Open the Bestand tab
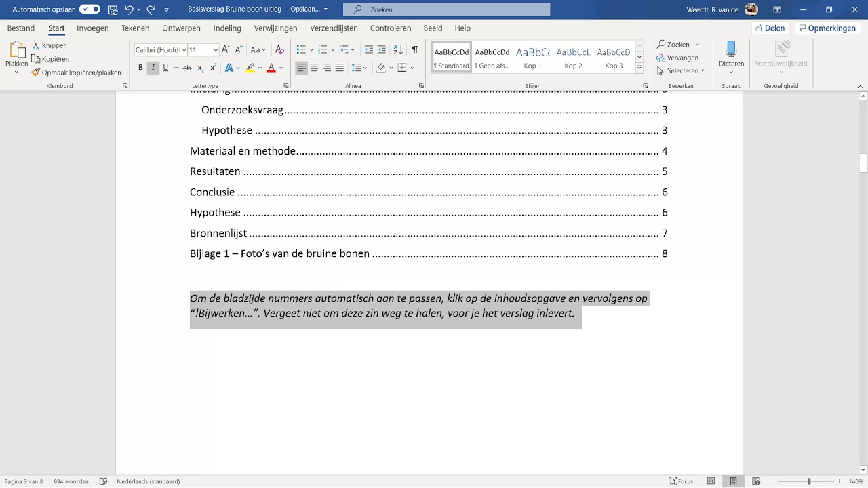This screenshot has height=488, width=868. tap(21, 28)
